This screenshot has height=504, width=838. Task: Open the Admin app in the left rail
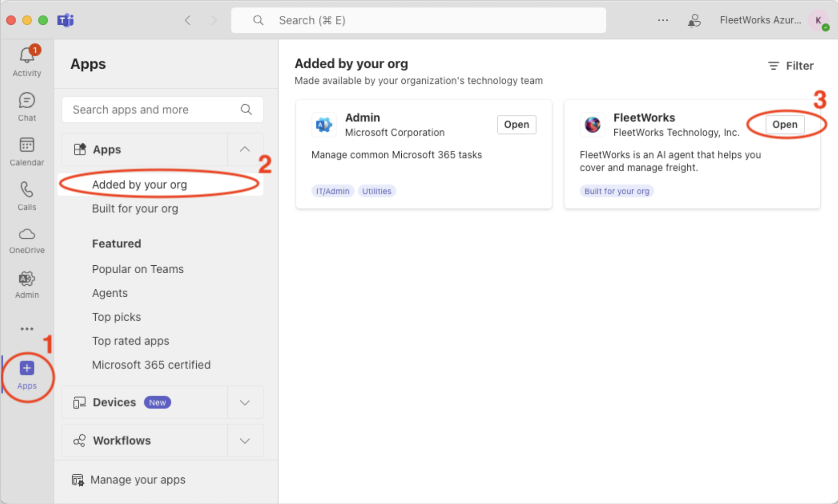(x=27, y=279)
